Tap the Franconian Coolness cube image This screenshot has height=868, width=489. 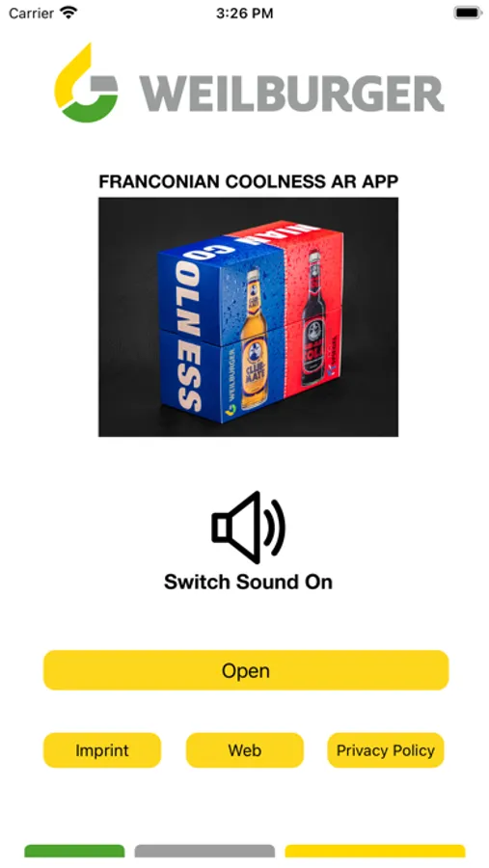248,317
